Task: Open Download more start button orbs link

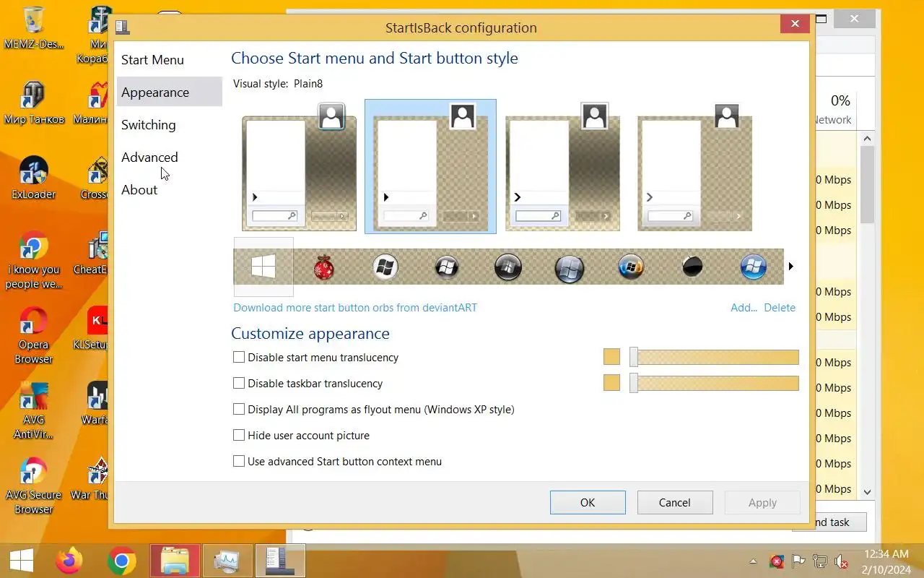Action: [355, 307]
